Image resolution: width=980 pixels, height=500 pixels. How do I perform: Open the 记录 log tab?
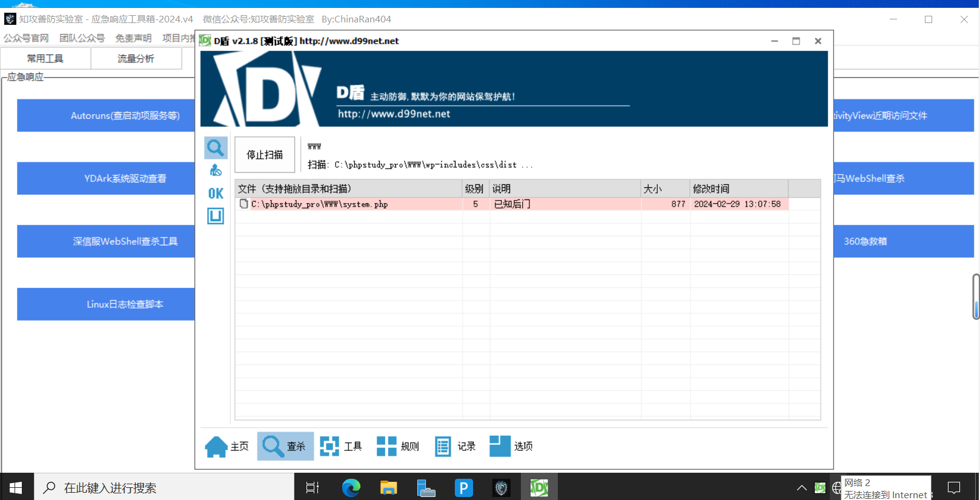(455, 446)
